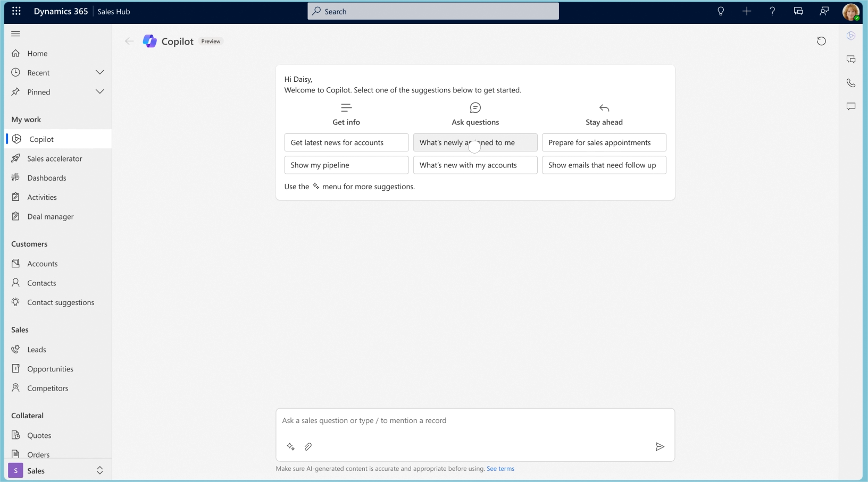Viewport: 868px width, 482px height.
Task: Click What's new with my accounts
Action: pos(475,165)
